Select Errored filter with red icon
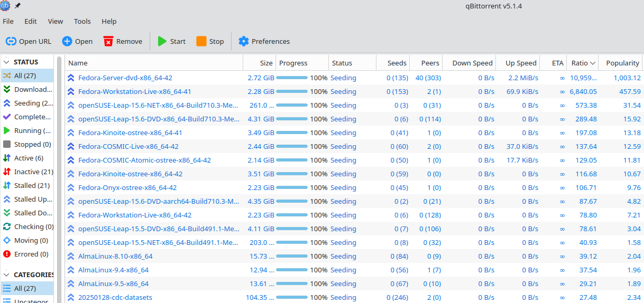 tap(7, 254)
